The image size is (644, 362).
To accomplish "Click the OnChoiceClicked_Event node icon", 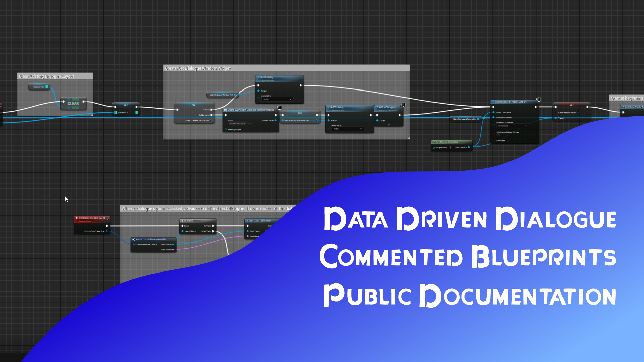I will 77,218.
